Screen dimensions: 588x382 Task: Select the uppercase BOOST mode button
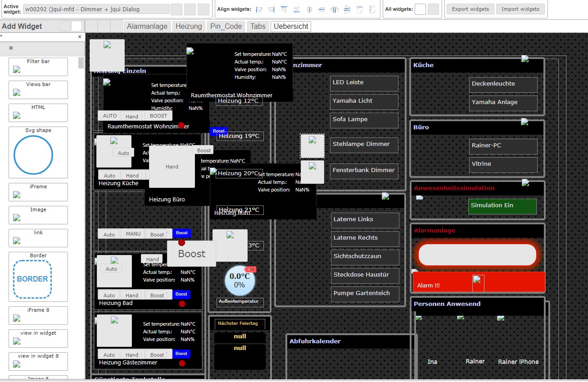[158, 116]
